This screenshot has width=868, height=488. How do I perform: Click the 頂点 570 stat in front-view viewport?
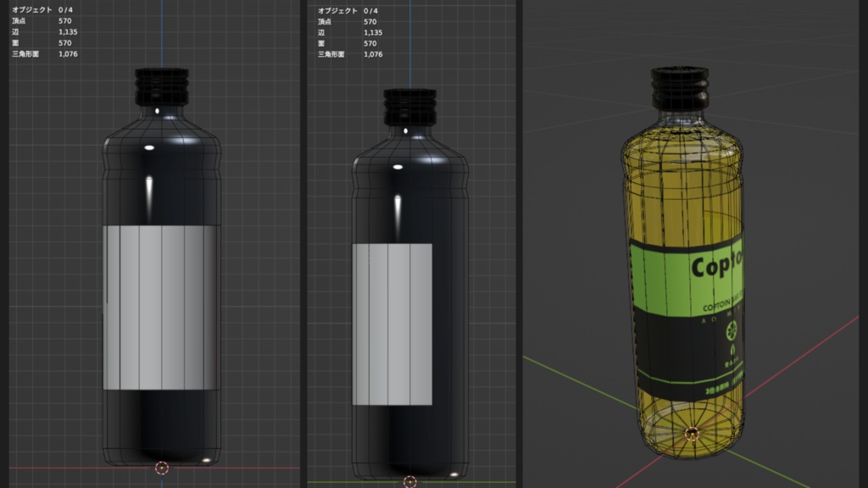click(42, 21)
